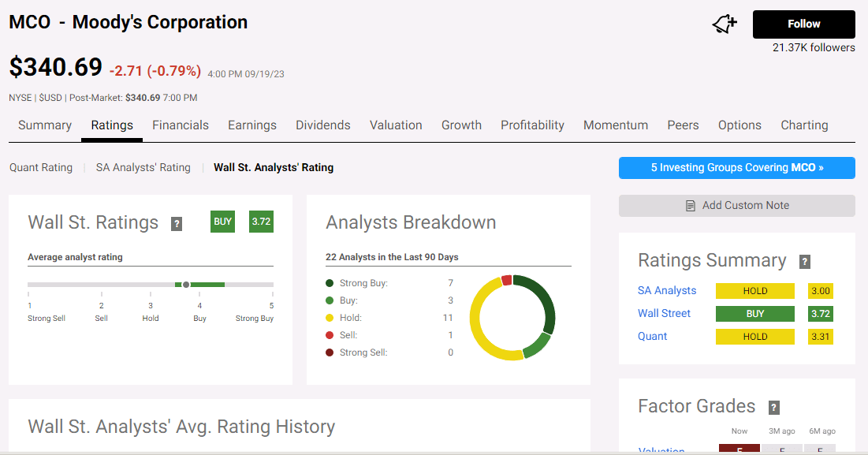Open the Profitability tab
Viewport: 868px width, 455px height.
(x=532, y=125)
